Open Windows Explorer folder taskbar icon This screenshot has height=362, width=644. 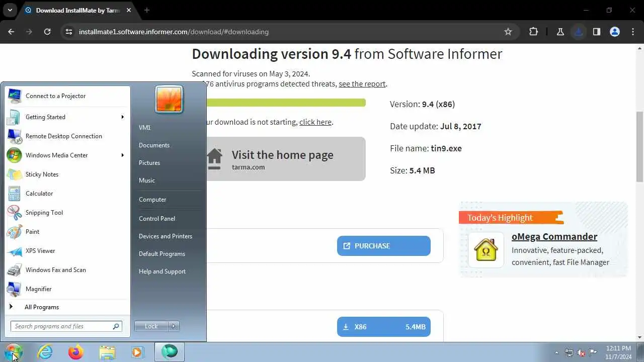tap(107, 352)
